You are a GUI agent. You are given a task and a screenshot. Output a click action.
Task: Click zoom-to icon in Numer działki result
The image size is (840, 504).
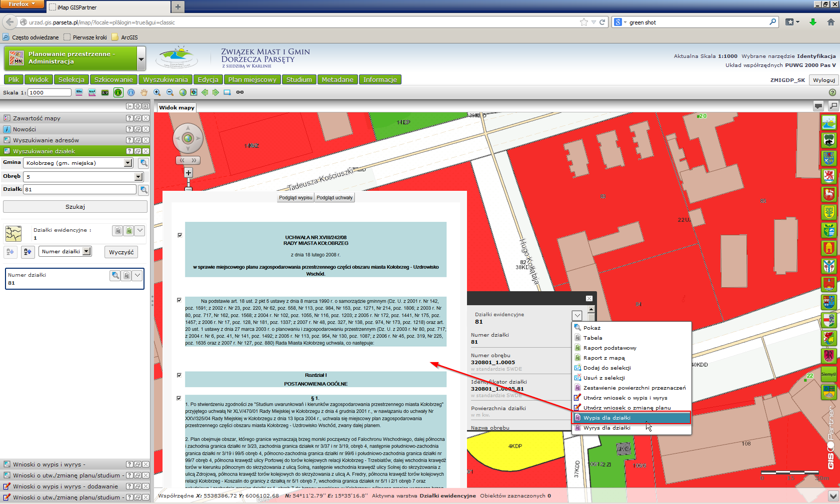pyautogui.click(x=115, y=275)
